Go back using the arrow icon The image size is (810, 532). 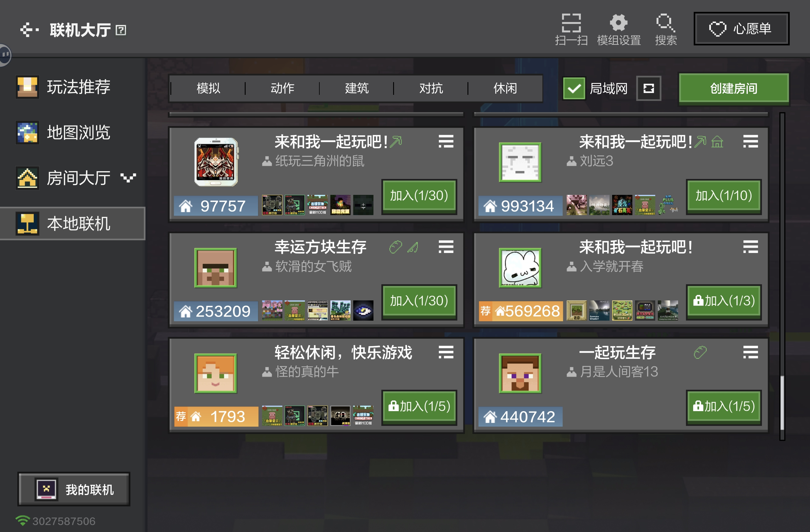29,30
